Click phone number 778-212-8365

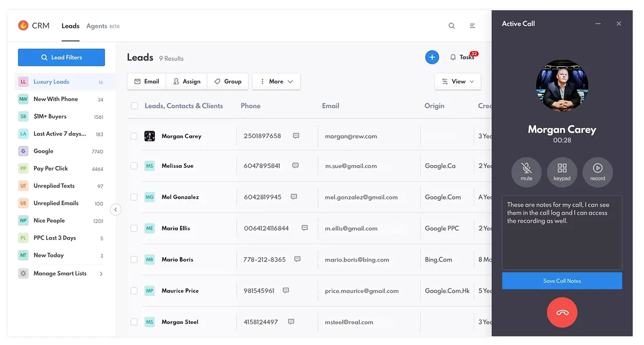(264, 260)
